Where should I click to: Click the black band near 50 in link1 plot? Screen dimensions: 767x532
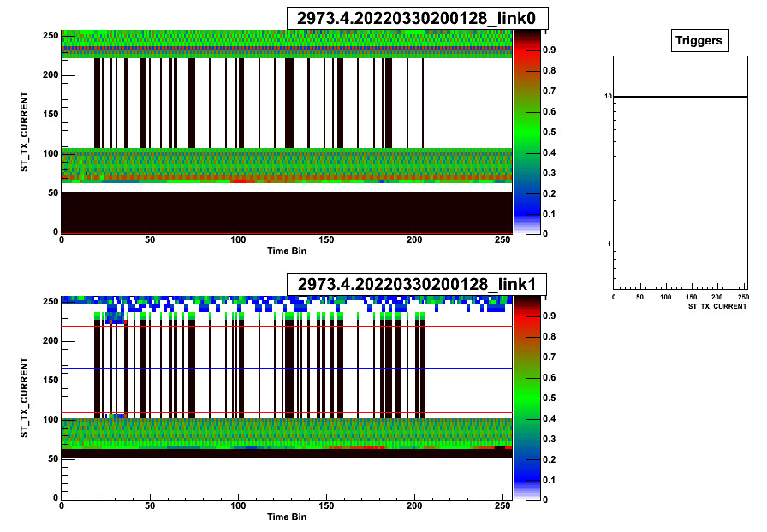click(x=287, y=453)
